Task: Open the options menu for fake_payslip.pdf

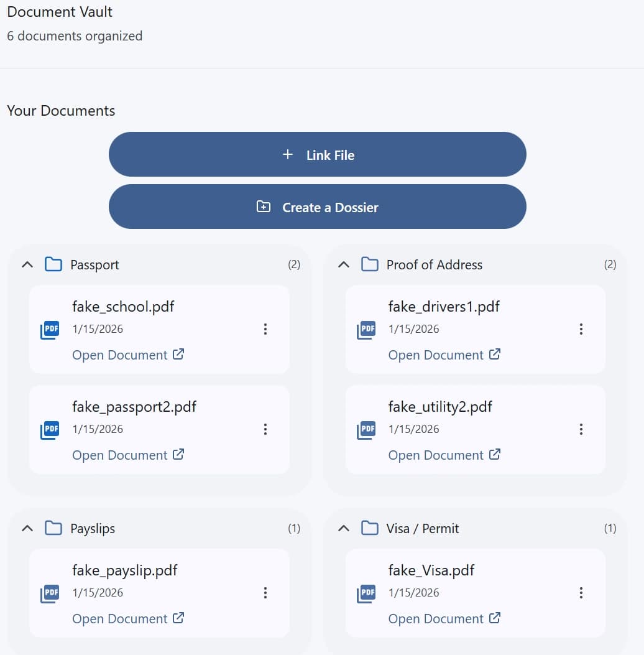Action: coord(265,593)
